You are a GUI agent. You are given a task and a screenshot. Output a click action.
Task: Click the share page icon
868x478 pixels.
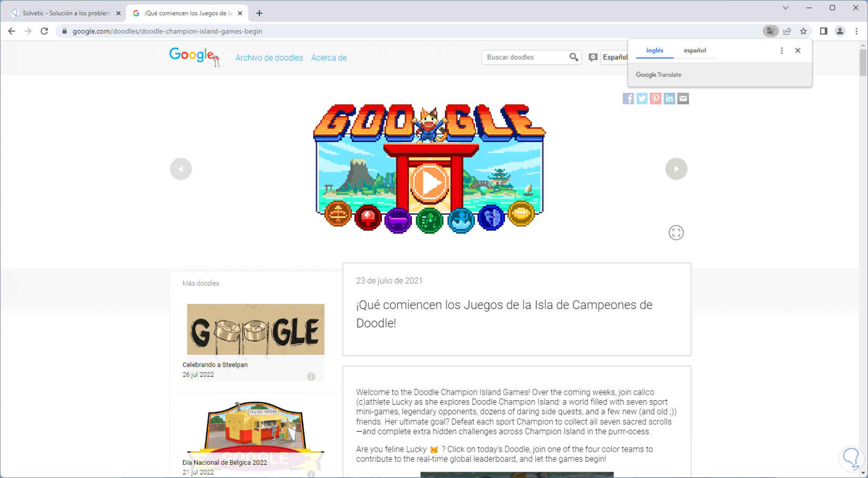point(787,31)
